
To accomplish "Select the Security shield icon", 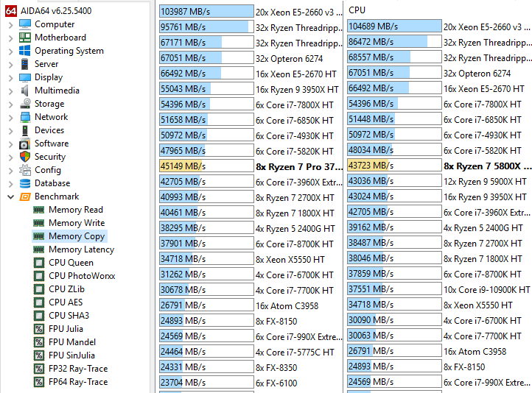I will click(25, 157).
